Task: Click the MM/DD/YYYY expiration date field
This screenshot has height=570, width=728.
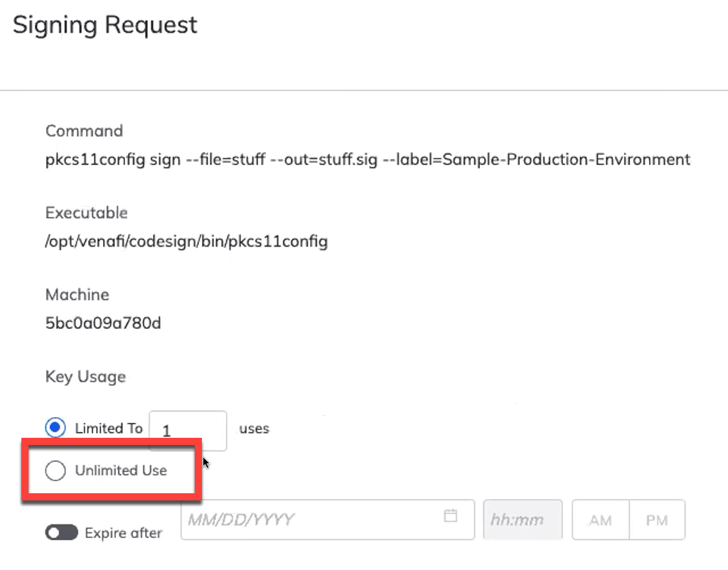Action: tap(313, 520)
